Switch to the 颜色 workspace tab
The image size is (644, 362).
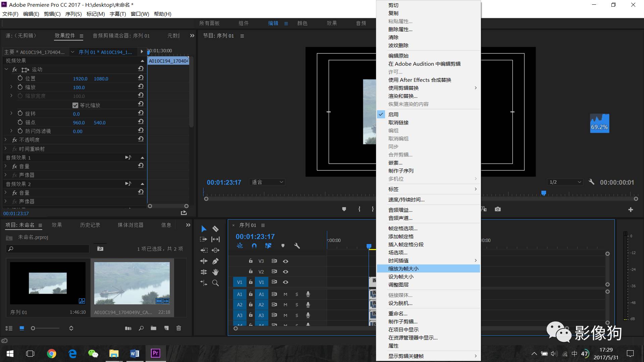(302, 23)
